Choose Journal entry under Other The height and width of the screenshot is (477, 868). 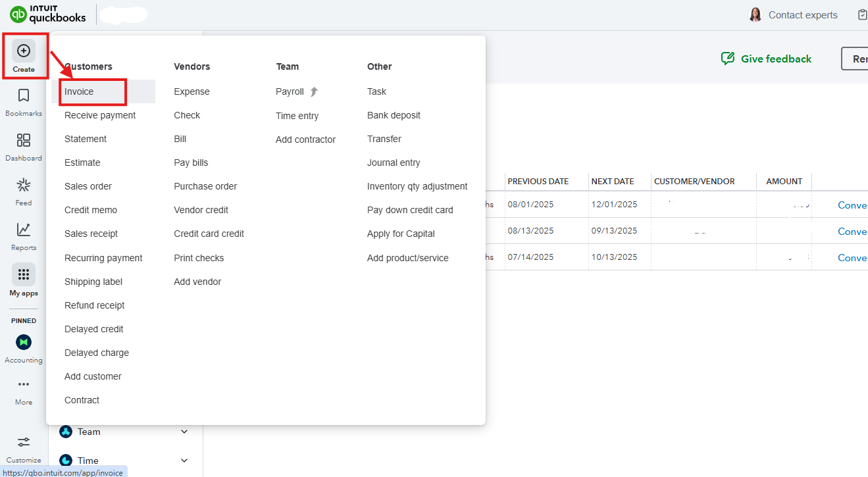pyautogui.click(x=394, y=163)
